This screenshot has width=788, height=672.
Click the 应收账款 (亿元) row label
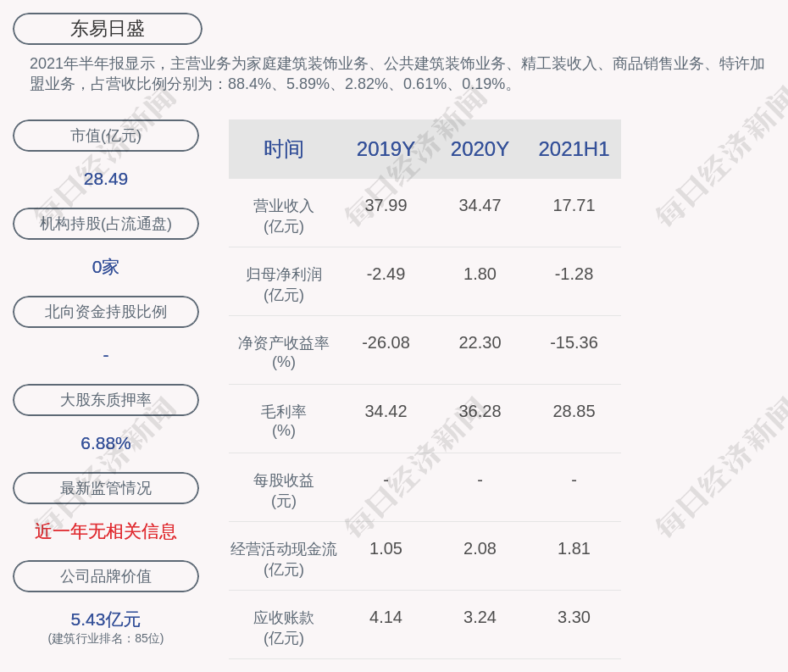pos(284,628)
